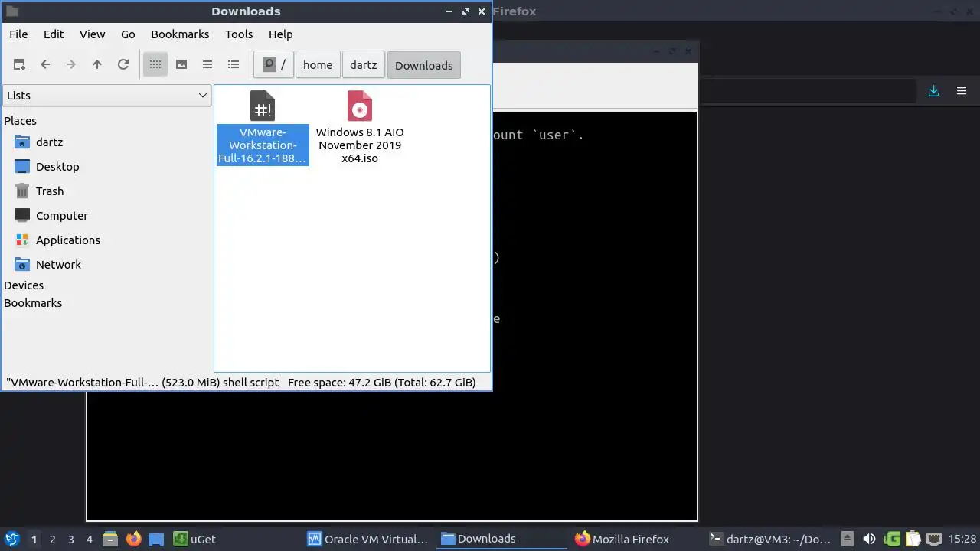Open the Tools menu

(x=239, y=34)
